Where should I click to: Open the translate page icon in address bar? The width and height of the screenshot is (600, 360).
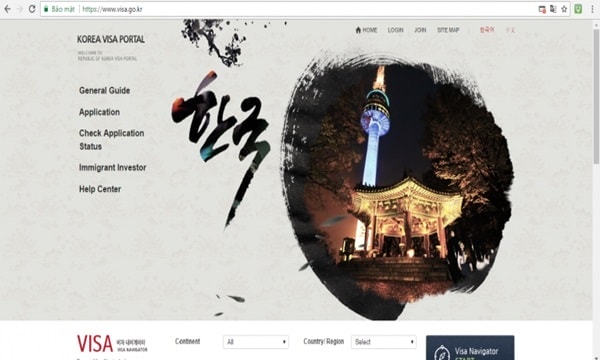pos(553,9)
